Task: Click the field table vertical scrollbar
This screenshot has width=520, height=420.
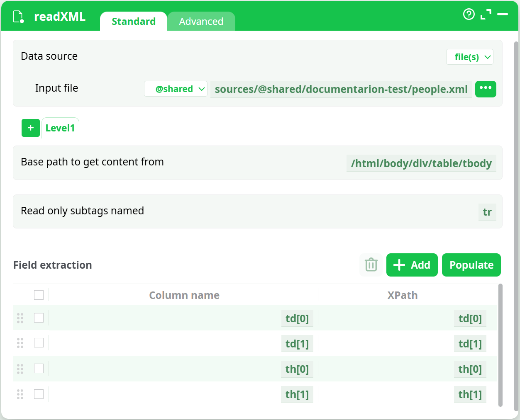Action: click(x=500, y=345)
